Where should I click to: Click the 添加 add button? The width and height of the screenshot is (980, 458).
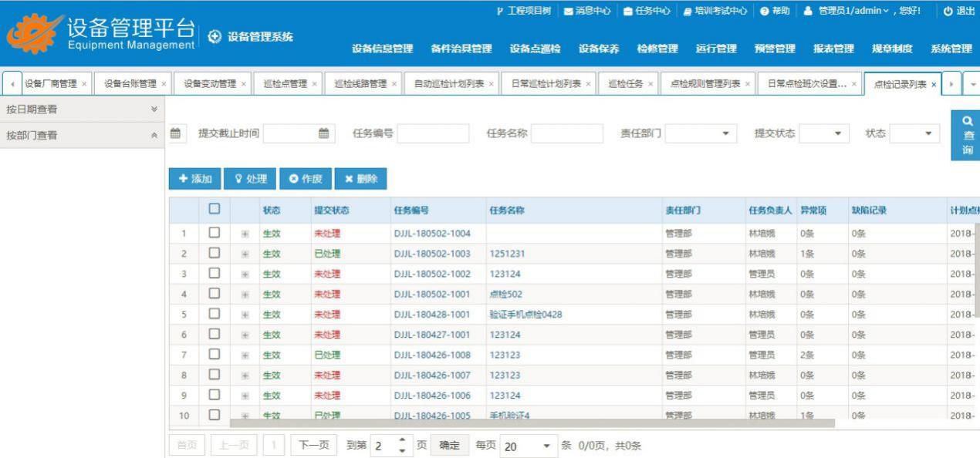pyautogui.click(x=195, y=179)
